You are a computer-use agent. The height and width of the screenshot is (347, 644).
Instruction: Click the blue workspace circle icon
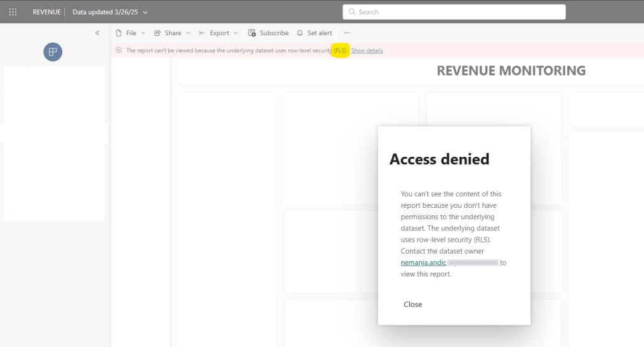pyautogui.click(x=53, y=52)
